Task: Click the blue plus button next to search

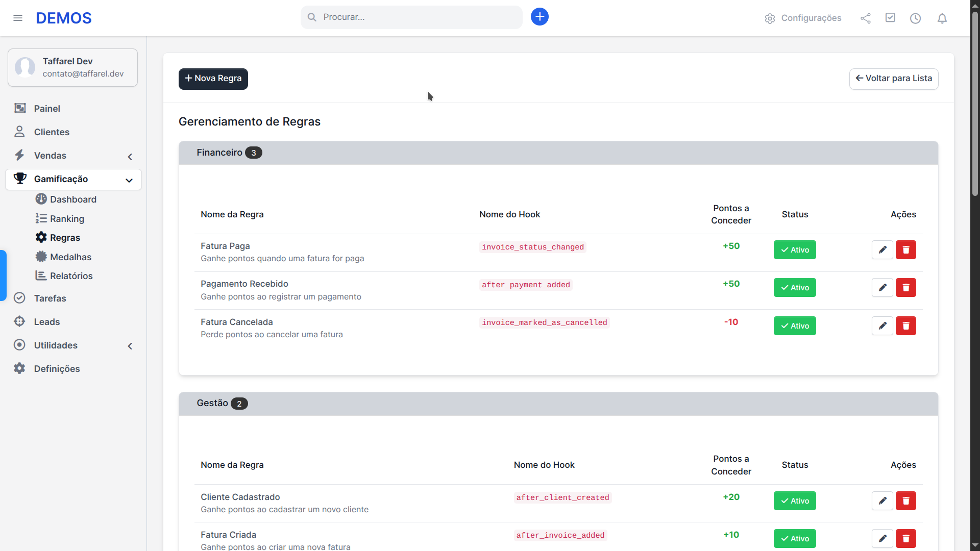Action: point(540,16)
